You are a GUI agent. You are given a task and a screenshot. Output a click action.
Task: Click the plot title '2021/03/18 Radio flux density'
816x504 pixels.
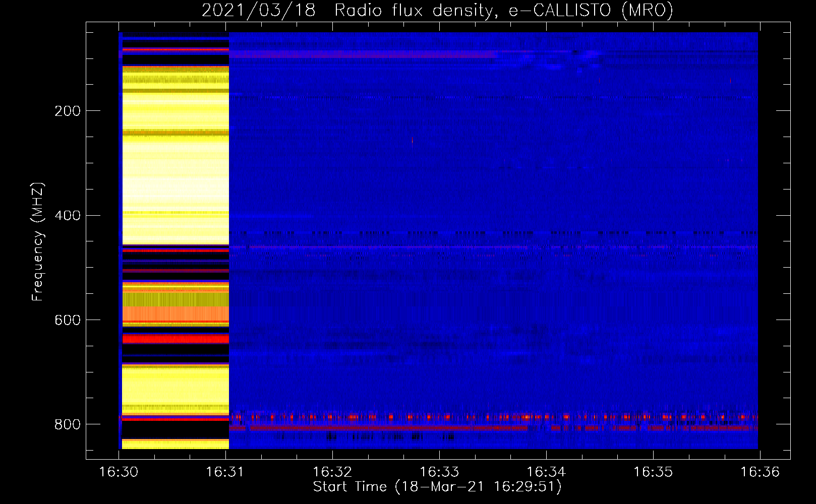tap(347, 11)
